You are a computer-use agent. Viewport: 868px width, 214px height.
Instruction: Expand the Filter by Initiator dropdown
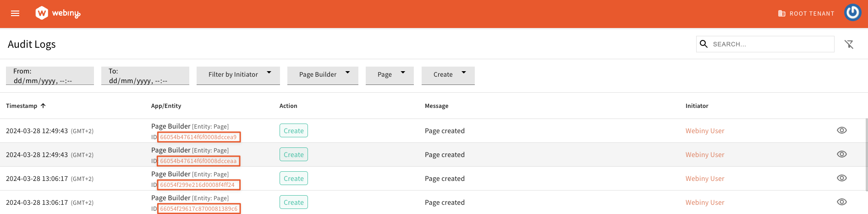point(238,75)
